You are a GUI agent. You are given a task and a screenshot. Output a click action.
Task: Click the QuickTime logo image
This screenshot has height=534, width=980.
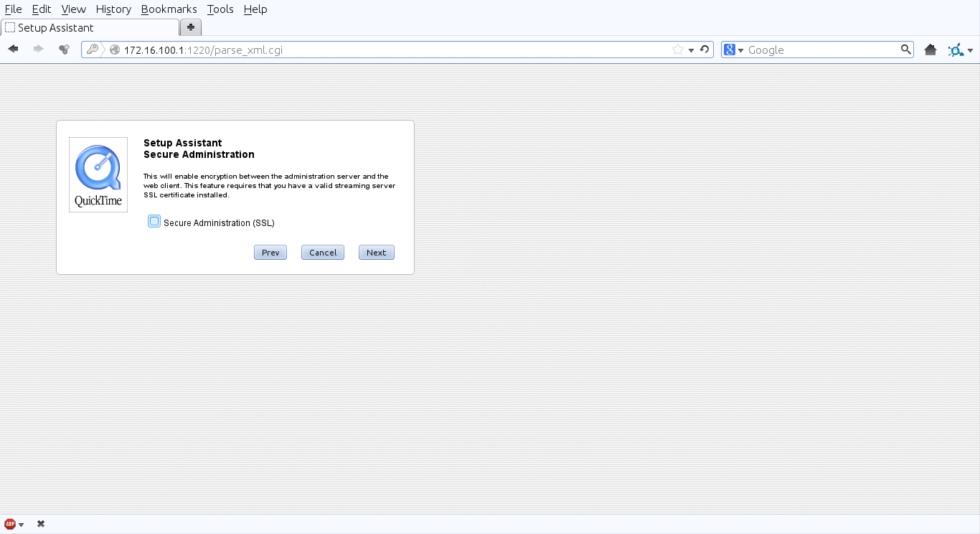tap(98, 174)
